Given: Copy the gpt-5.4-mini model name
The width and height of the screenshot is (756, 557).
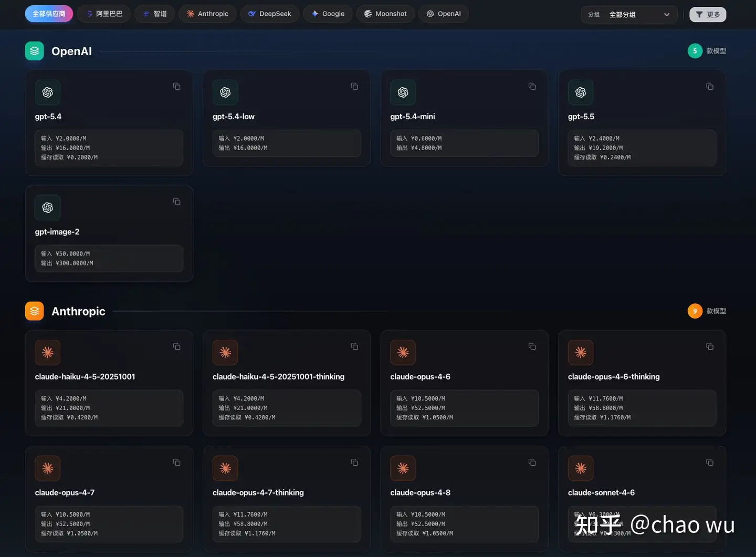Looking at the screenshot, I should point(532,87).
